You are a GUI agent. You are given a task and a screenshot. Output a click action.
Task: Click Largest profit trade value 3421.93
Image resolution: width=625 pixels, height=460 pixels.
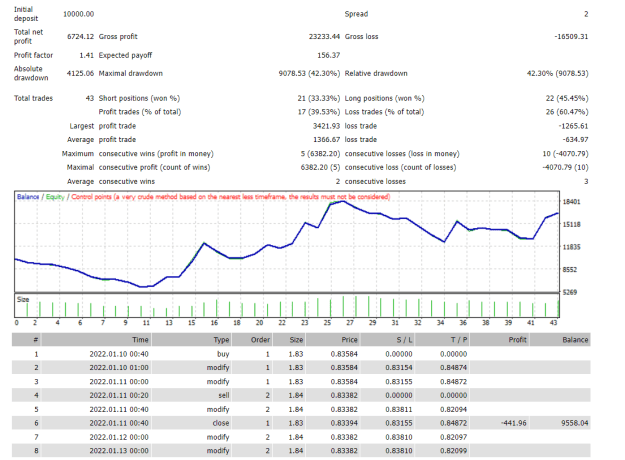point(326,126)
